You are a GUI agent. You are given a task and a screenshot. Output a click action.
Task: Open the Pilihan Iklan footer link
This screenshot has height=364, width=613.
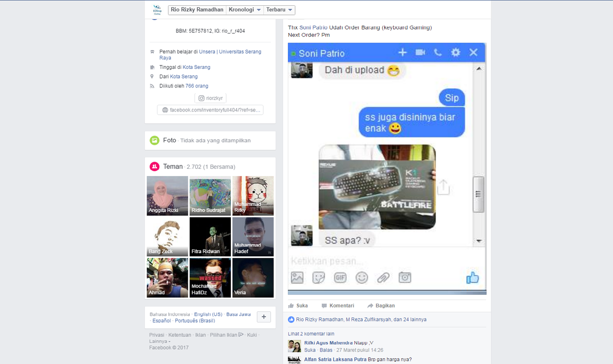coord(227,335)
